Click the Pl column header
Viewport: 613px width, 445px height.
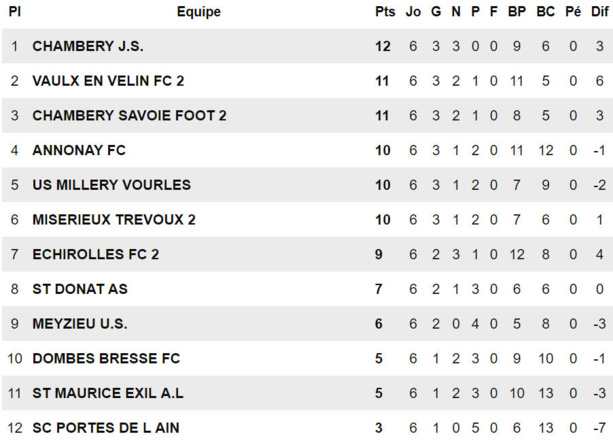pyautogui.click(x=14, y=12)
